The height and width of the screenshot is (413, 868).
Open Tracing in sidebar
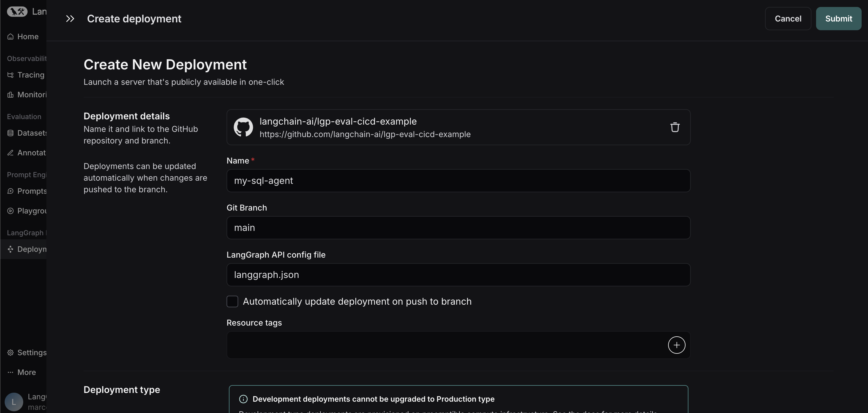(x=23, y=75)
